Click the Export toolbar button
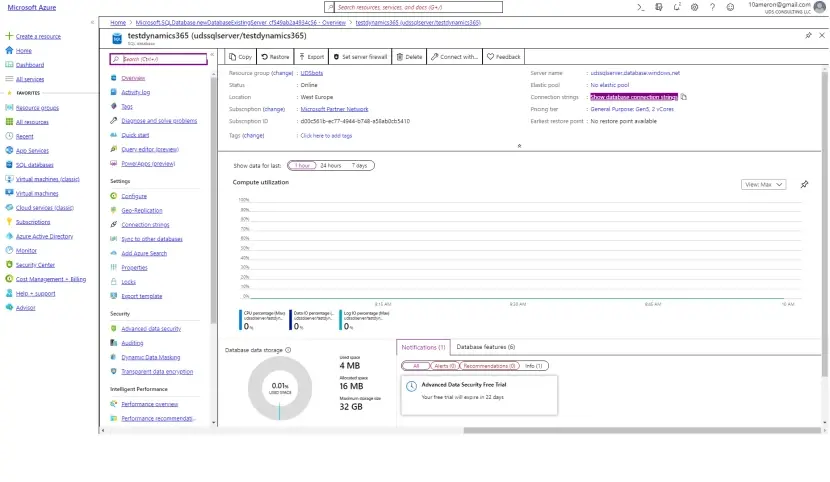 click(x=311, y=57)
